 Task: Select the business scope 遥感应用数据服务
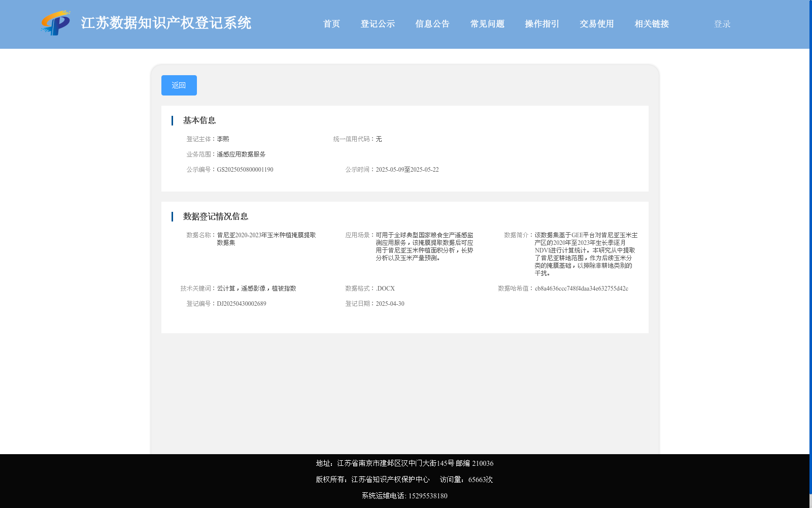(x=241, y=154)
